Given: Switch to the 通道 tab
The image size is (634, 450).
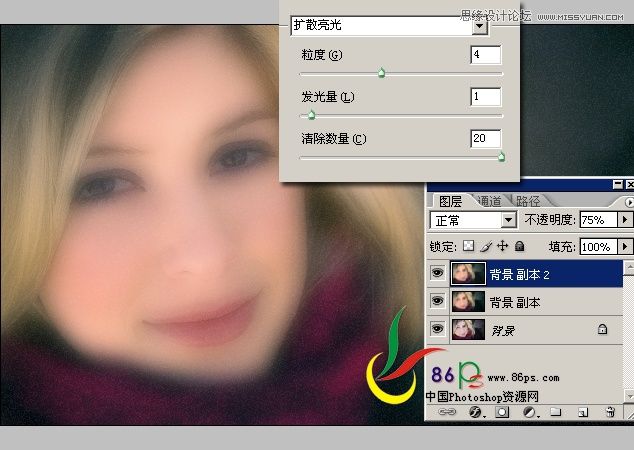Looking at the screenshot, I should click(x=489, y=201).
